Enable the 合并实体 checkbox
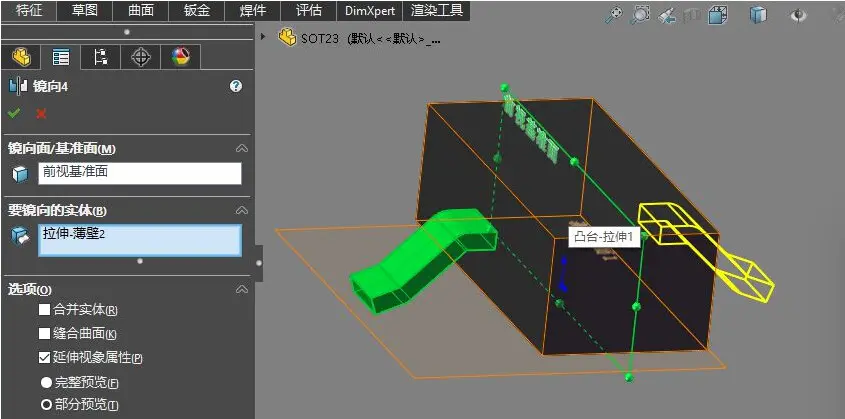This screenshot has width=845, height=419. (x=45, y=310)
